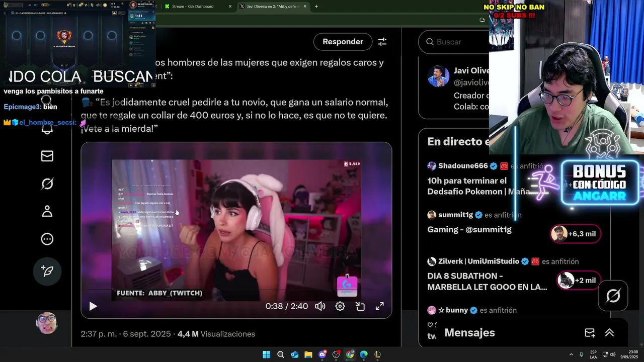Open League of Legends from the taskbar
The width and height of the screenshot is (644, 362).
click(x=377, y=354)
